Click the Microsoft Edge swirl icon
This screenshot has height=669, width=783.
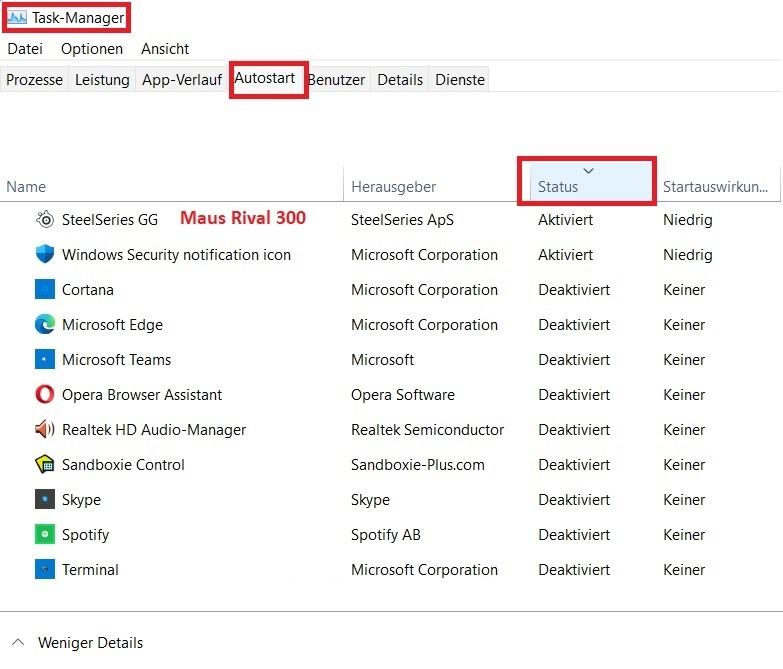click(45, 325)
